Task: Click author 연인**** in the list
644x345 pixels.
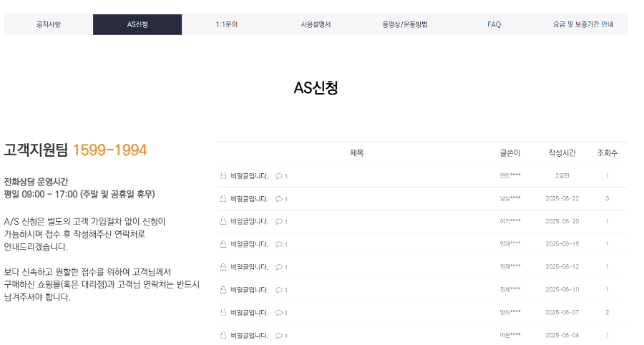Action: 509,175
